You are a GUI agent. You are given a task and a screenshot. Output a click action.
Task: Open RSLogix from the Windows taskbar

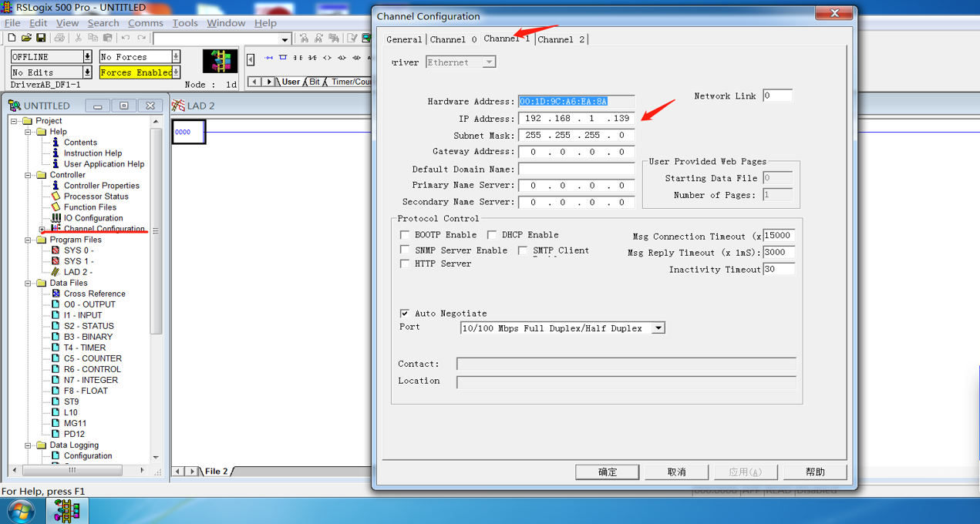coord(67,511)
